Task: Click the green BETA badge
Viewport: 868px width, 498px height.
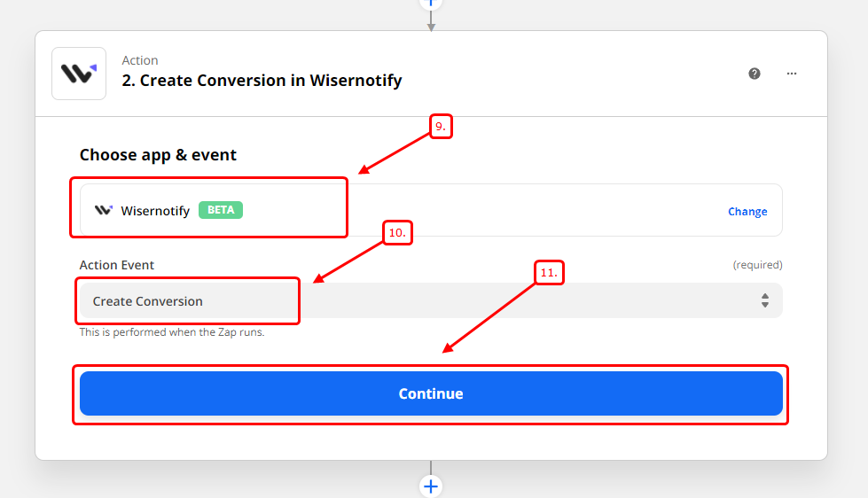Action: pos(221,210)
